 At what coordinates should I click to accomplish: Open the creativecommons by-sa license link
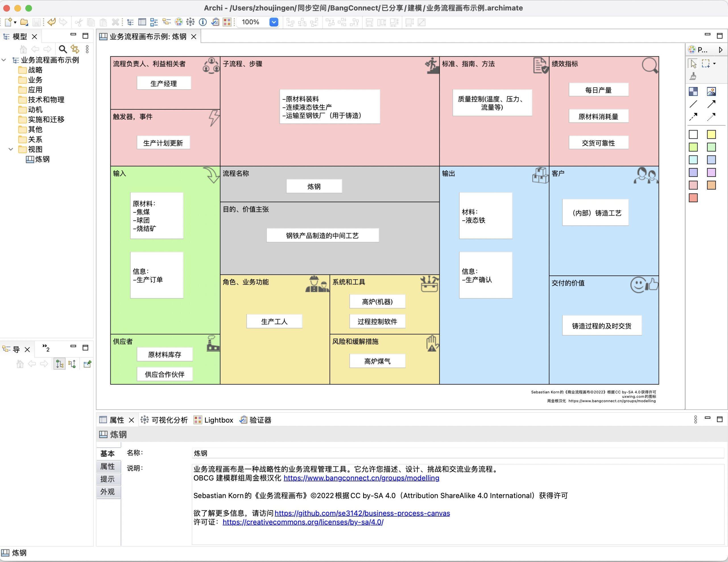pyautogui.click(x=303, y=522)
